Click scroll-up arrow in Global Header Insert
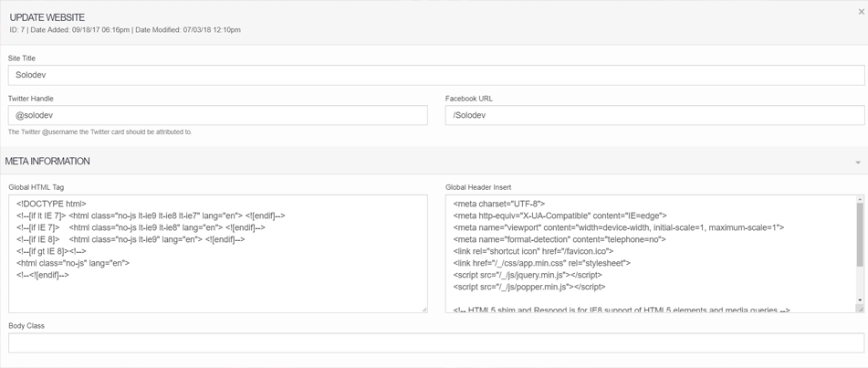This screenshot has width=868, height=368. [861, 199]
